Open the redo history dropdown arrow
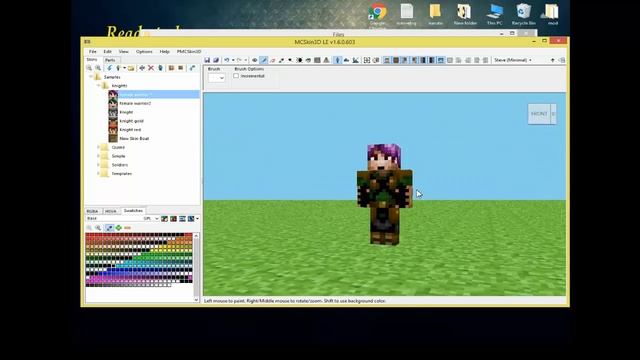The height and width of the screenshot is (360, 640). pyautogui.click(x=246, y=60)
